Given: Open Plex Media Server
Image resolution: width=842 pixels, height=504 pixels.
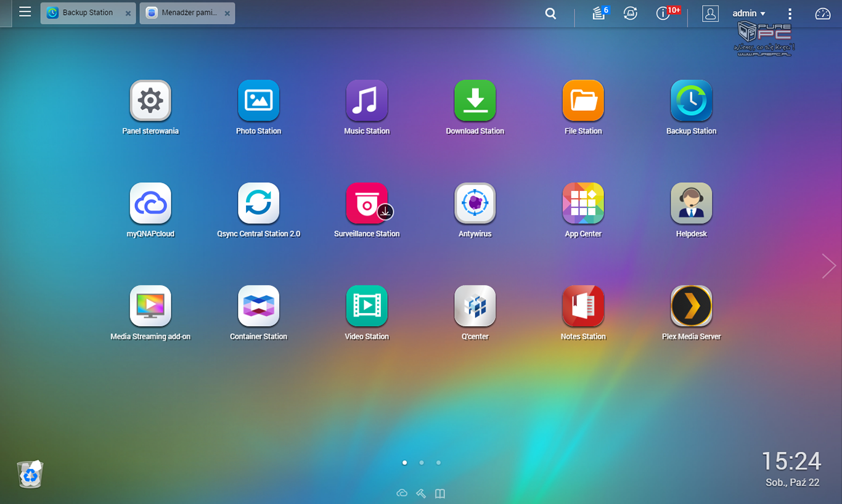Looking at the screenshot, I should coord(692,306).
